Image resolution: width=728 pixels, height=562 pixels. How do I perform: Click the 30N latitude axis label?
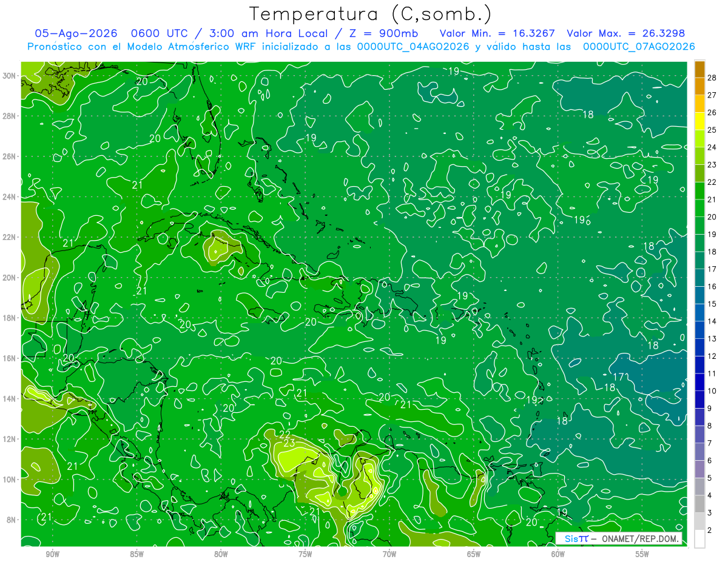click(10, 76)
